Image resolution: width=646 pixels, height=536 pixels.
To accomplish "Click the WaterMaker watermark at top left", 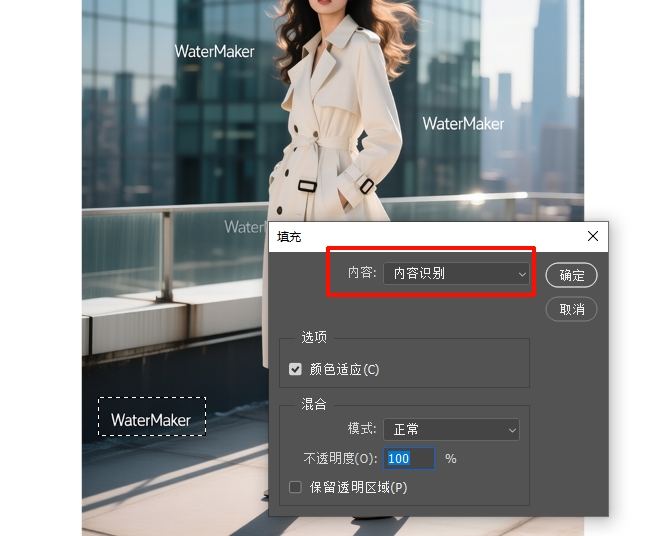I will tap(214, 51).
